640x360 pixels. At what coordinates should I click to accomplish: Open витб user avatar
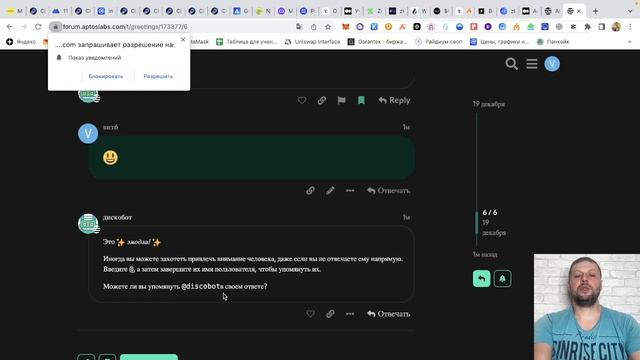click(x=88, y=133)
